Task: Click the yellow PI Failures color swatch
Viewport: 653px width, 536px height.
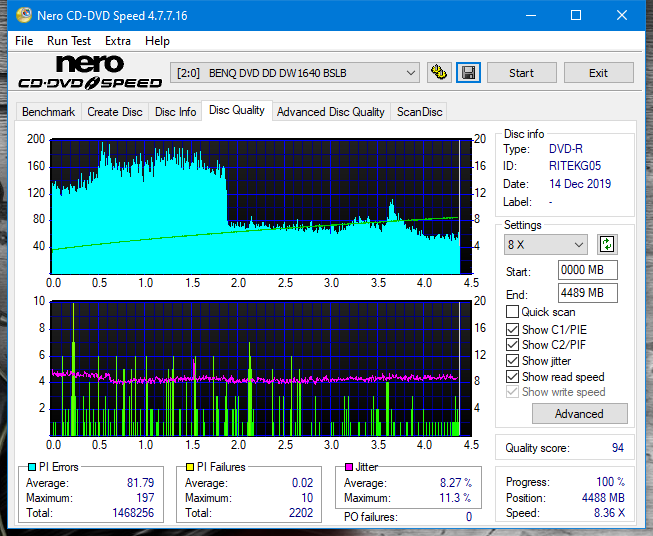Action: click(x=190, y=467)
